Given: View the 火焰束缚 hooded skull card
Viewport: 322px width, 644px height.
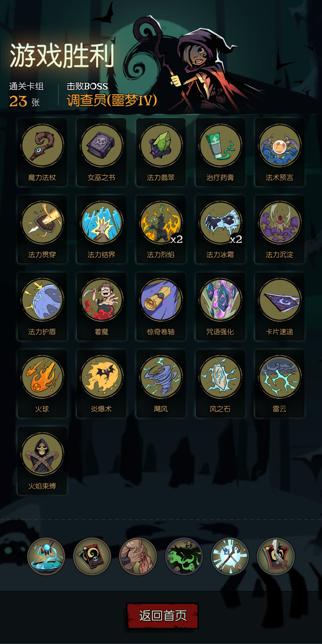Looking at the screenshot, I should (x=42, y=461).
